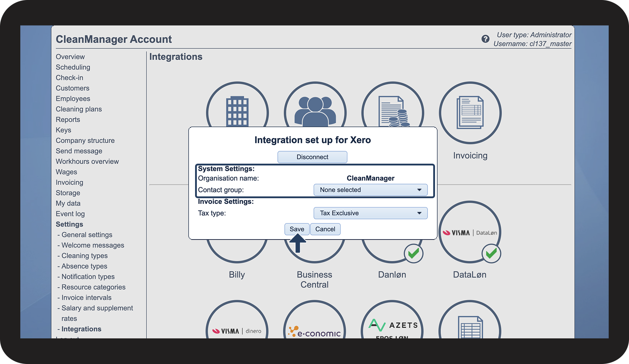Expand the Contact group dropdown
The image size is (629, 364).
(370, 190)
